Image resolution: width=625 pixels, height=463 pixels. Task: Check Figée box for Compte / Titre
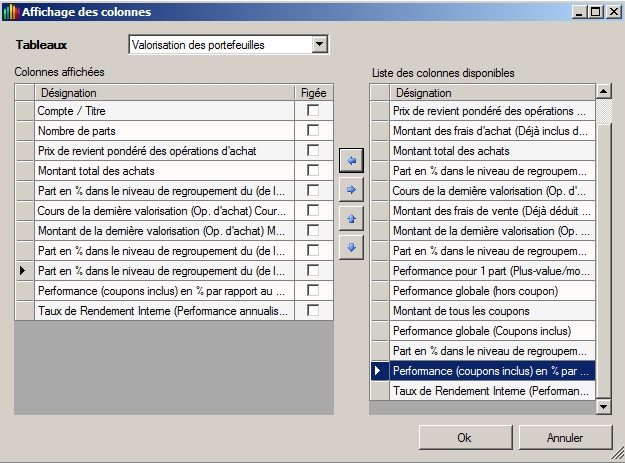pos(313,111)
